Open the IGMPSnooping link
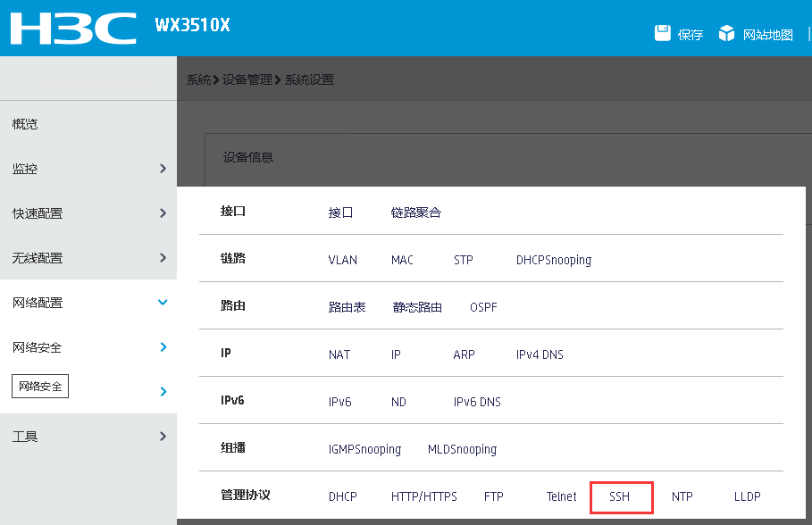 364,449
